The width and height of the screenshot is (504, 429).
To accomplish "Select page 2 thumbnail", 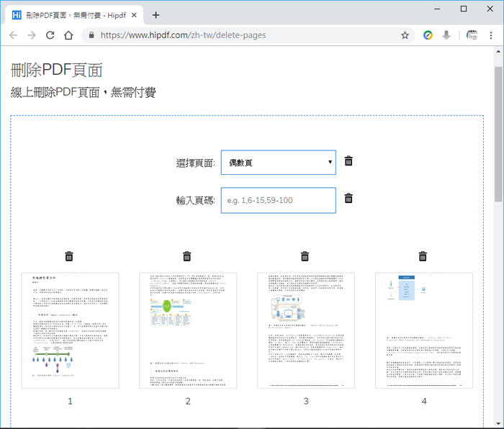I will tap(188, 330).
